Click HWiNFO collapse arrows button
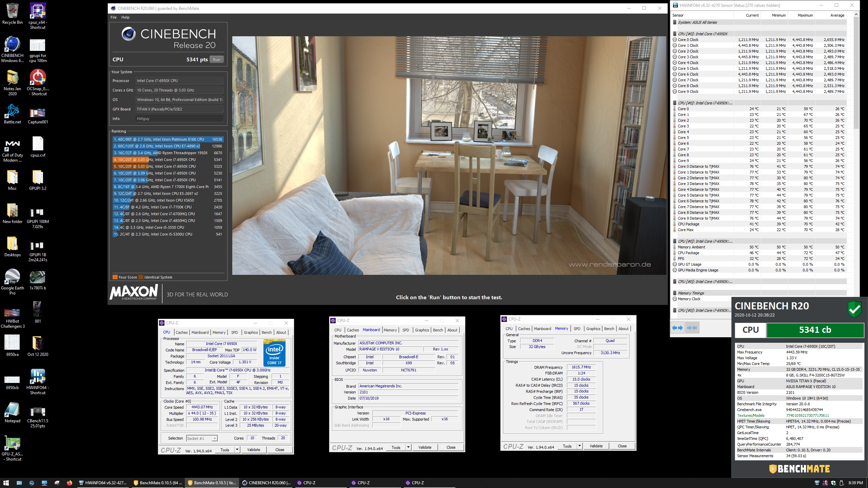Image resolution: width=868 pixels, height=488 pixels. click(692, 328)
